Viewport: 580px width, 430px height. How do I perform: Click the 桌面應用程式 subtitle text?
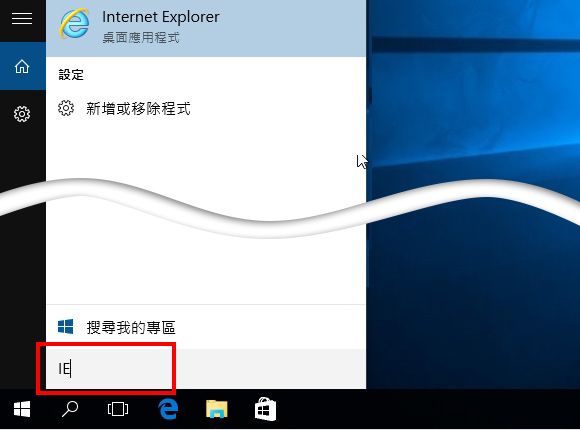[x=141, y=38]
